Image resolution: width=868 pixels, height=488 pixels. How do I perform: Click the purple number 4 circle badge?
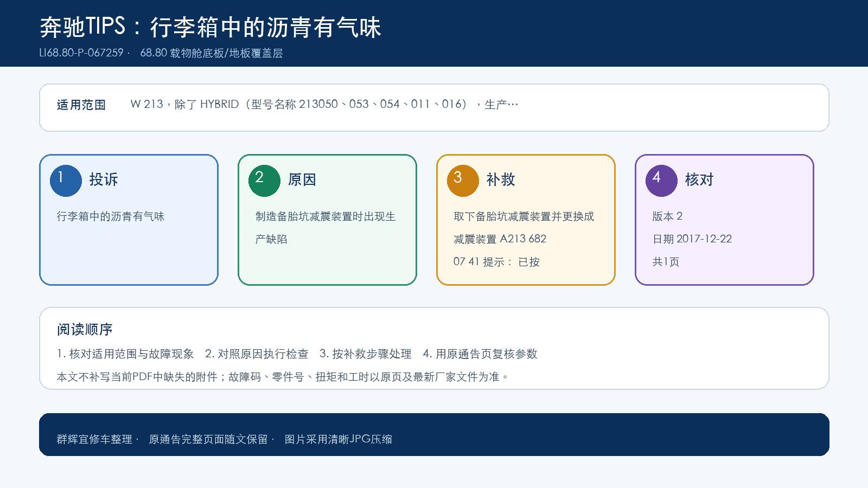click(x=661, y=181)
